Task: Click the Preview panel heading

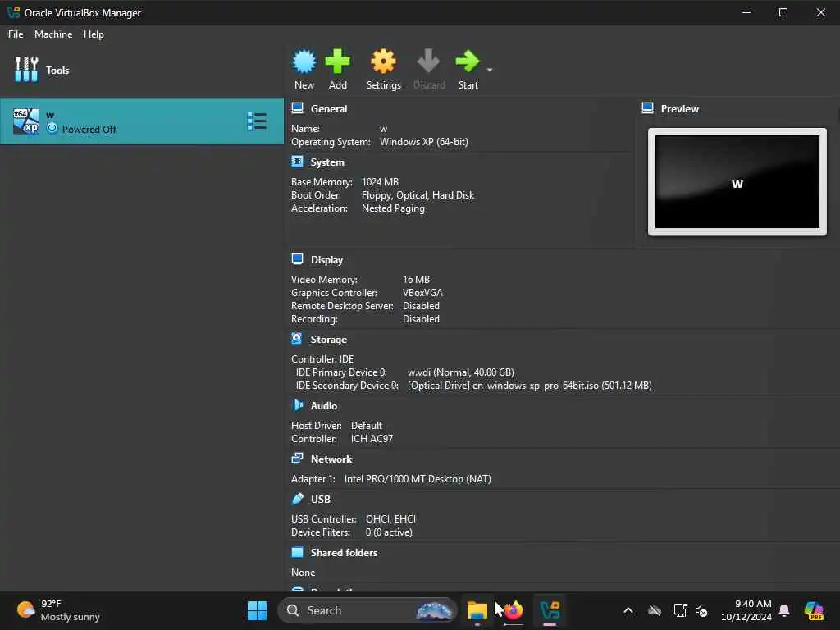Action: (x=680, y=109)
